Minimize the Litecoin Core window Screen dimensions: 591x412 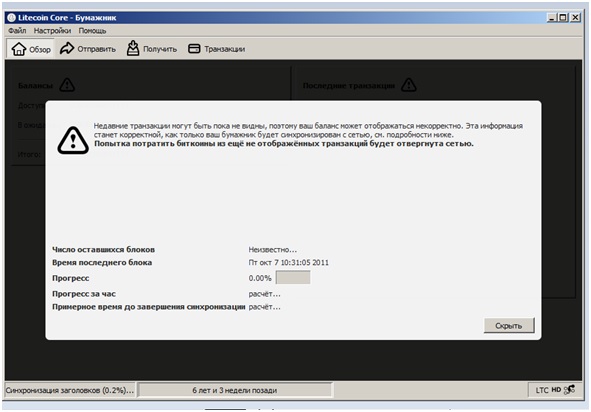551,17
